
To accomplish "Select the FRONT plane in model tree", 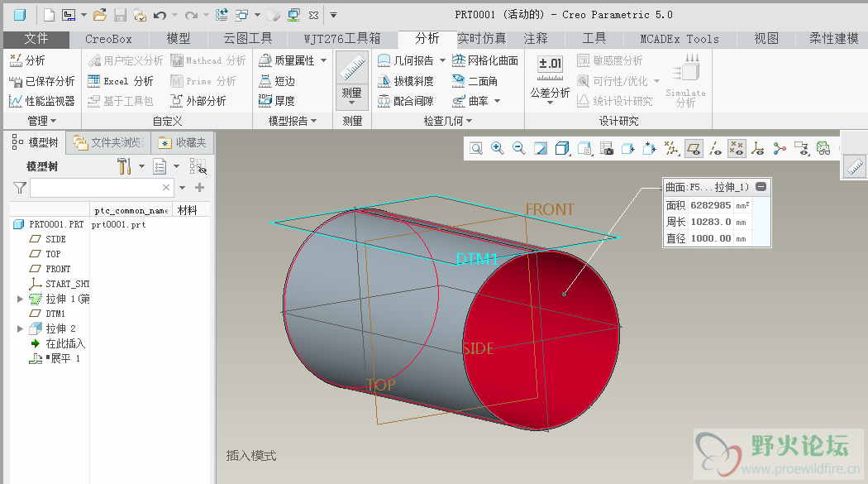I will [x=50, y=269].
